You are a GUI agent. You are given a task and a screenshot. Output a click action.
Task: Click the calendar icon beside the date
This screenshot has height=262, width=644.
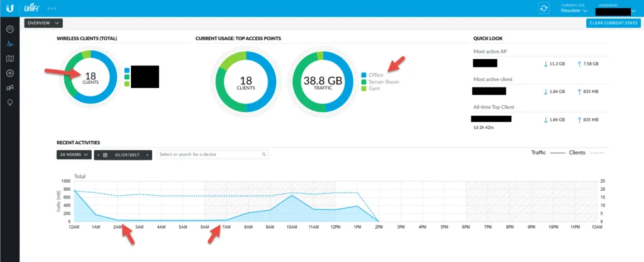pyautogui.click(x=105, y=154)
